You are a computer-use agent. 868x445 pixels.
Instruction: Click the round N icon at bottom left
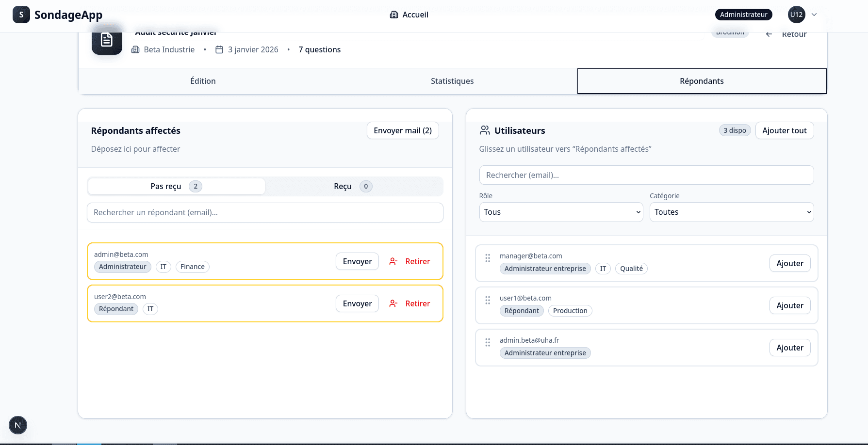[x=18, y=425]
